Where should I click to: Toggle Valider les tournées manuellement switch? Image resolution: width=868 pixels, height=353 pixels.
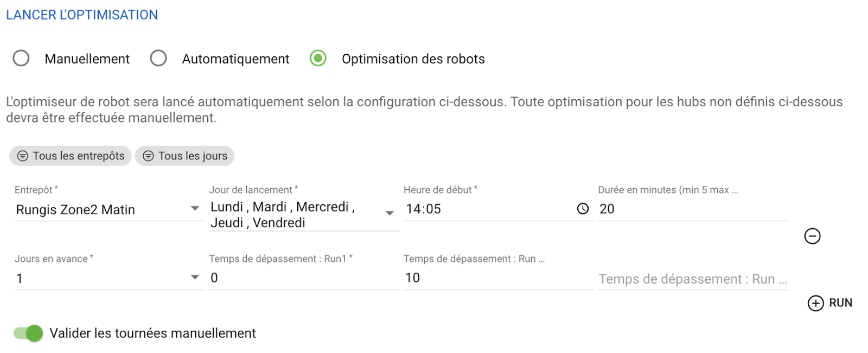pyautogui.click(x=28, y=333)
